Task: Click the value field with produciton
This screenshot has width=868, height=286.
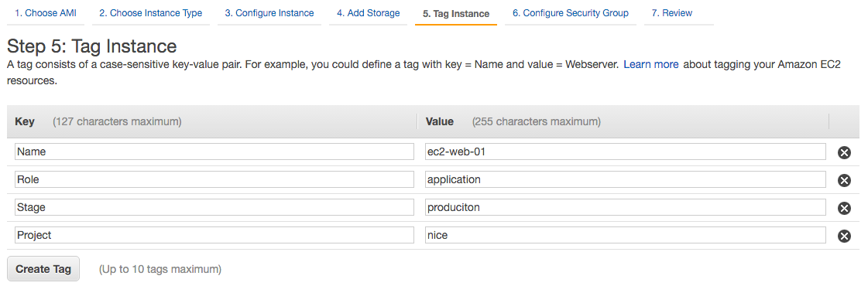Action: 626,208
